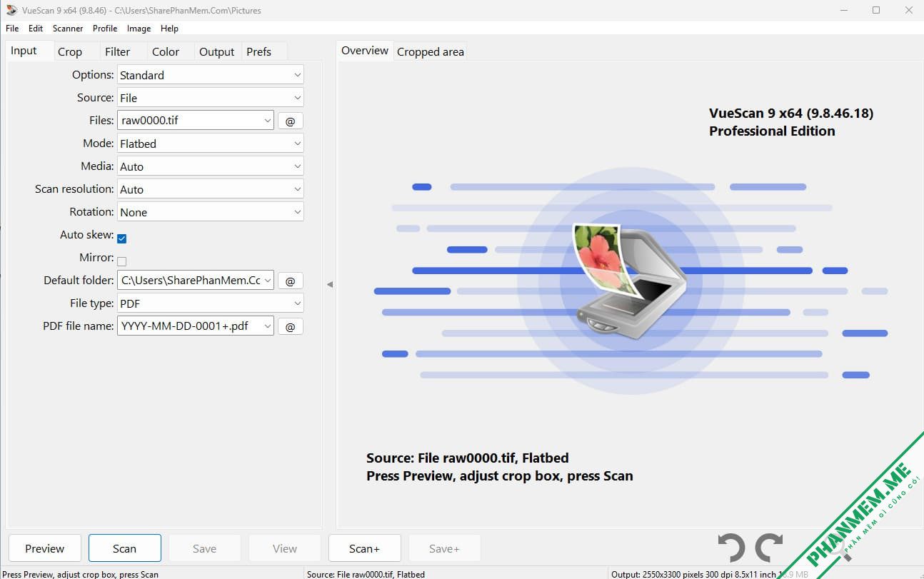Open the Edit menu

(x=36, y=29)
